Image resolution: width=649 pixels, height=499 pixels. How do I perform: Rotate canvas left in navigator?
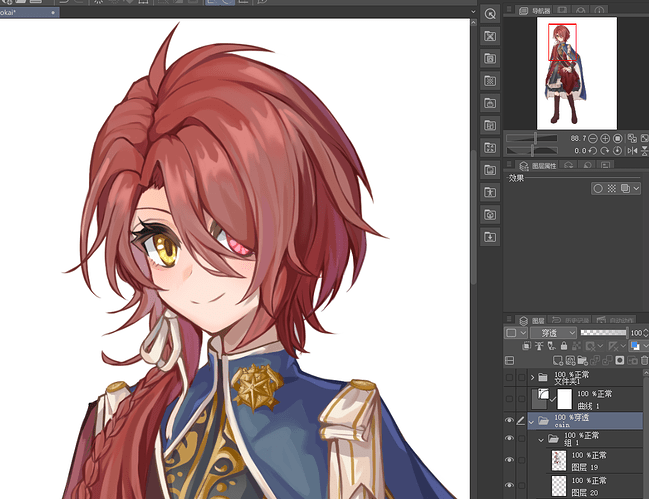pyautogui.click(x=593, y=151)
